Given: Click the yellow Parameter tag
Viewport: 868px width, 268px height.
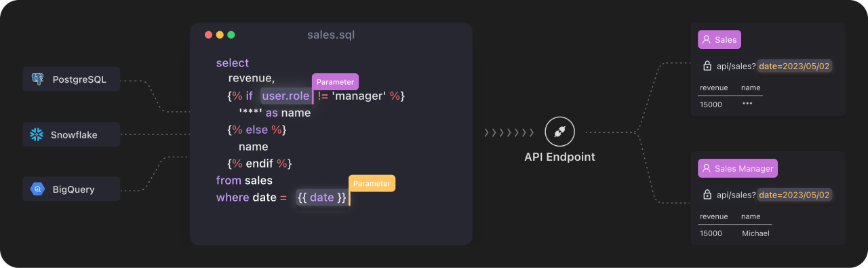Looking at the screenshot, I should (372, 183).
